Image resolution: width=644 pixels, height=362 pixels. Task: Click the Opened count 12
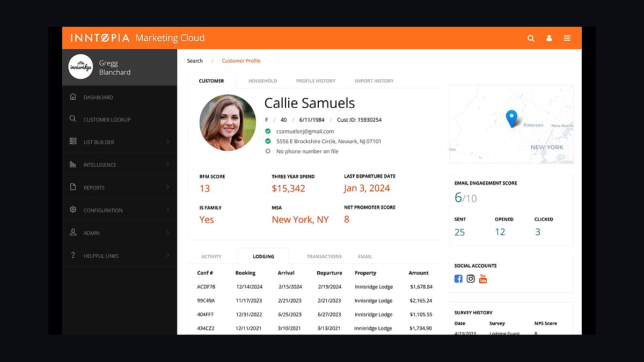pyautogui.click(x=500, y=232)
